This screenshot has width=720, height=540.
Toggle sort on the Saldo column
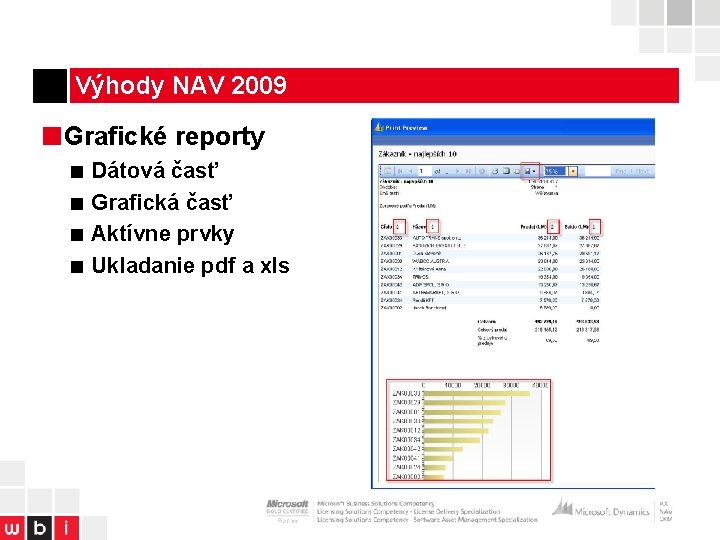(595, 226)
